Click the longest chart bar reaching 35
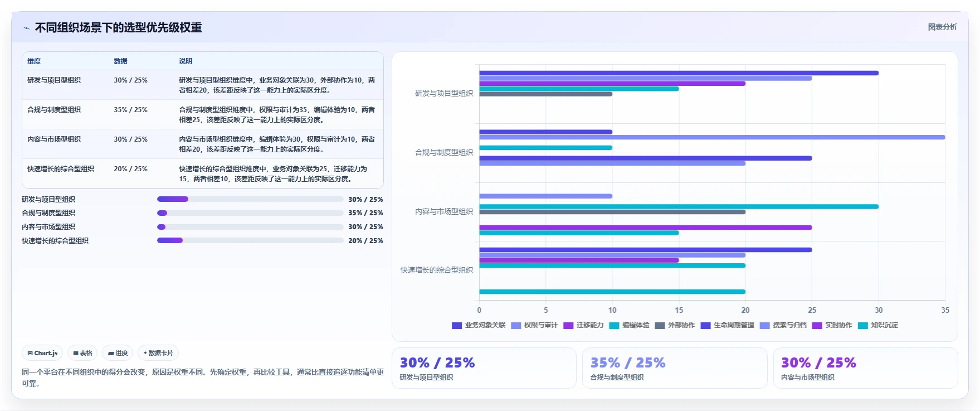Image resolution: width=980 pixels, height=411 pixels. [712, 137]
